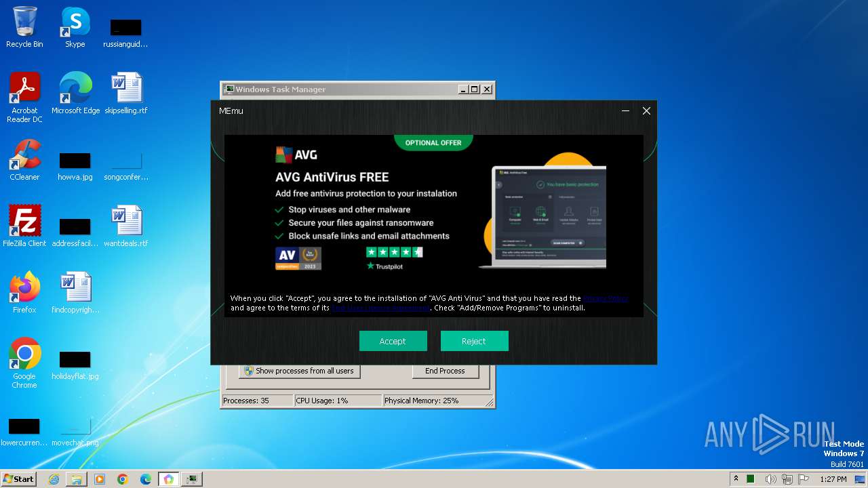Open Action Center flag icon
Screen dimensions: 868x488
point(804,479)
